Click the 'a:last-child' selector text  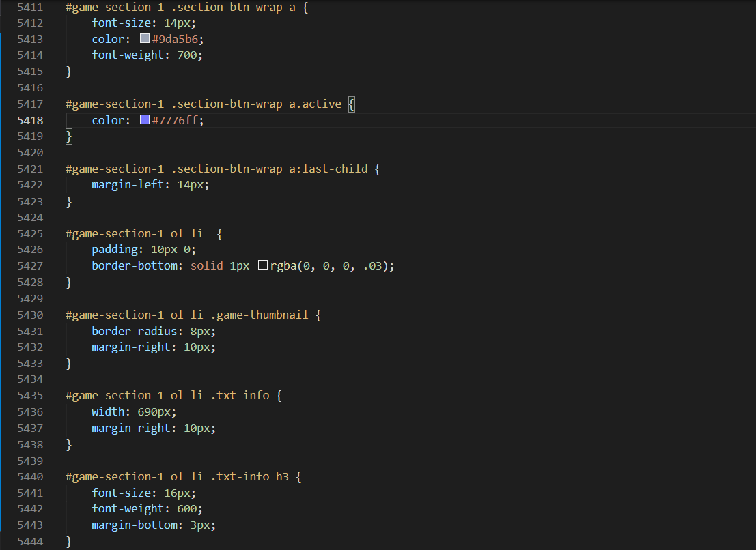[328, 169]
